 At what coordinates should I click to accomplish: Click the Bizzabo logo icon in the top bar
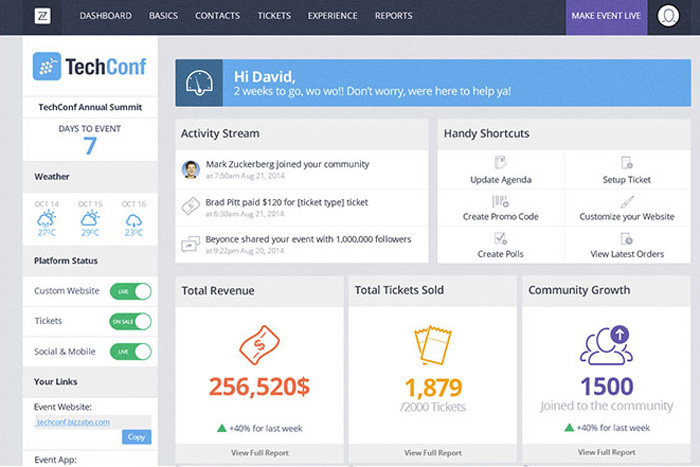pos(44,16)
